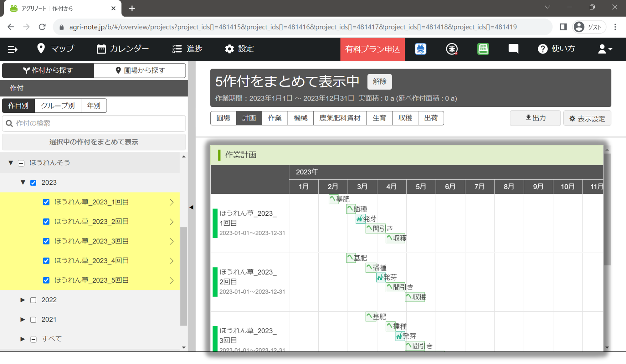626x364 pixels.
Task: Open the circular asterisk icon in navbar
Action: pos(451,49)
